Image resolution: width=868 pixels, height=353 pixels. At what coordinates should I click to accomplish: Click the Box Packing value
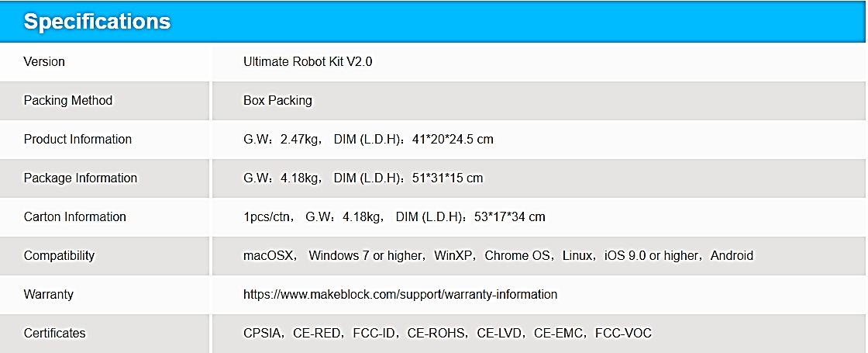277,100
